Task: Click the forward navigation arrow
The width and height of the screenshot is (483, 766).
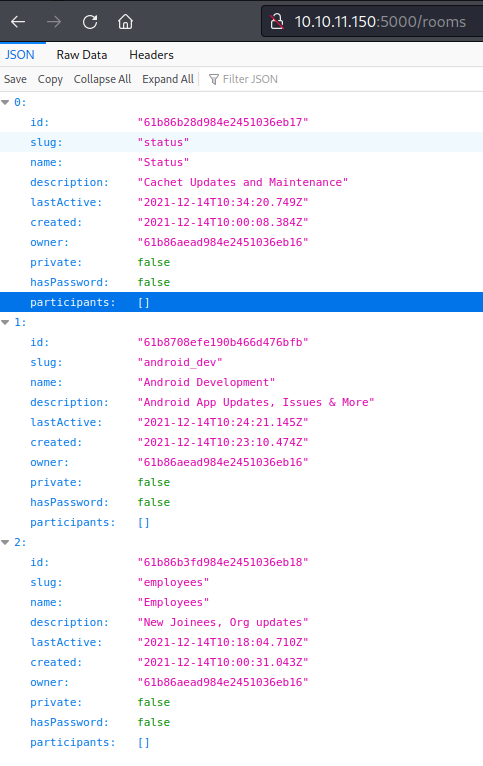Action: pyautogui.click(x=54, y=22)
